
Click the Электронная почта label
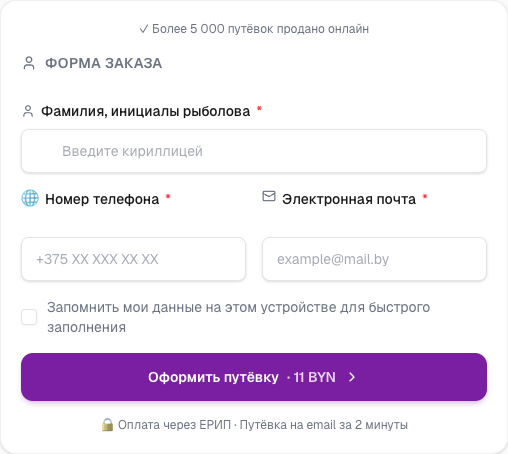pyautogui.click(x=349, y=199)
